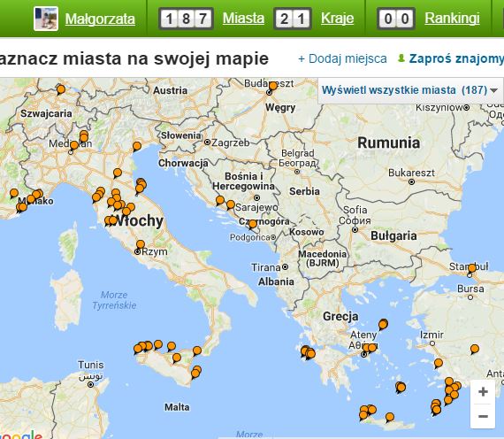Image resolution: width=504 pixels, height=439 pixels.
Task: Zoom in the map with plus button
Action: click(483, 392)
